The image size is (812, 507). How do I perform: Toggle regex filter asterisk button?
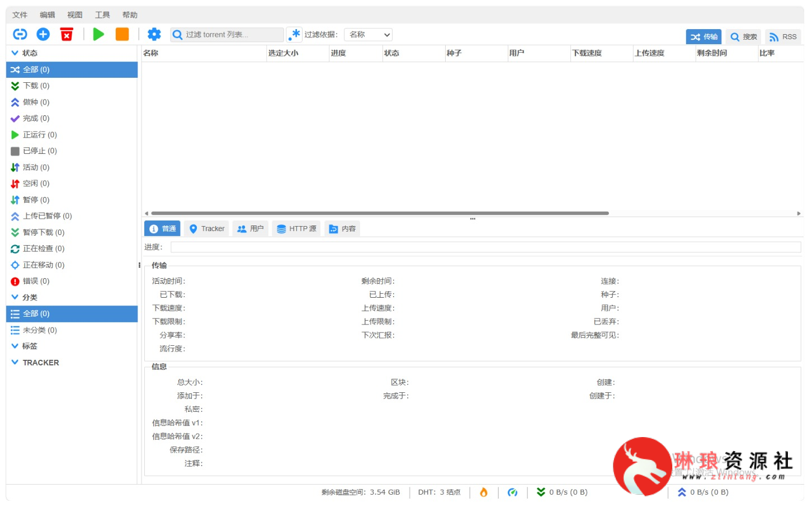click(295, 35)
